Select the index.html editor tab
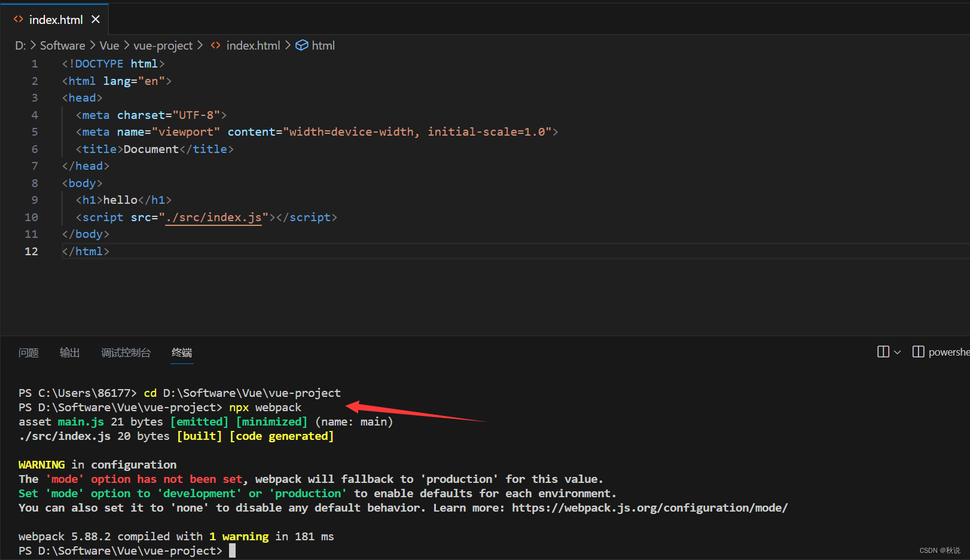Screen dimensions: 970x560 [x=54, y=20]
